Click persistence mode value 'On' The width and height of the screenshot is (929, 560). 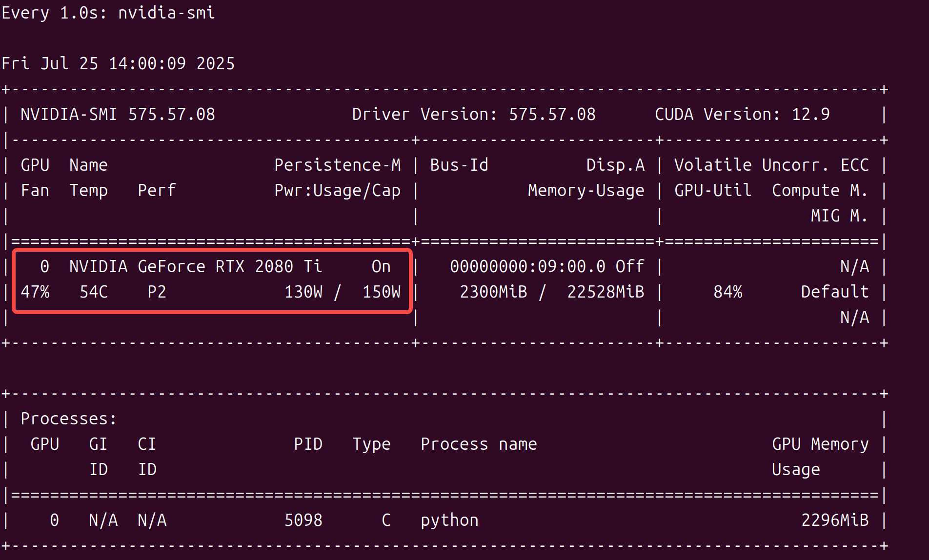(x=381, y=266)
